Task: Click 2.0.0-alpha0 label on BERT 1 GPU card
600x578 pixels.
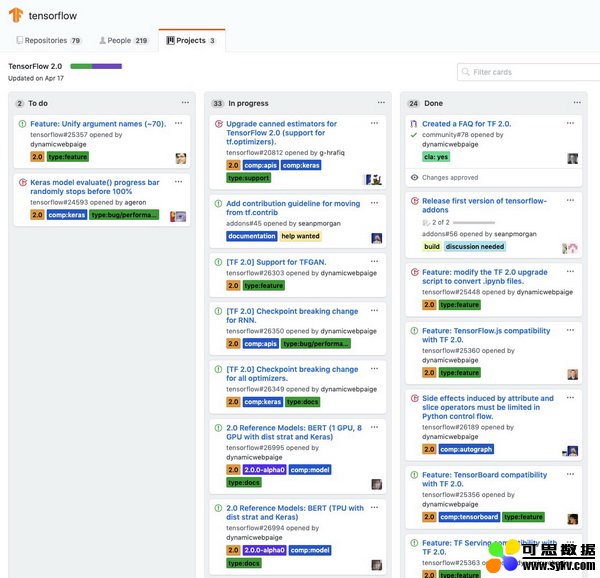Action: 264,470
